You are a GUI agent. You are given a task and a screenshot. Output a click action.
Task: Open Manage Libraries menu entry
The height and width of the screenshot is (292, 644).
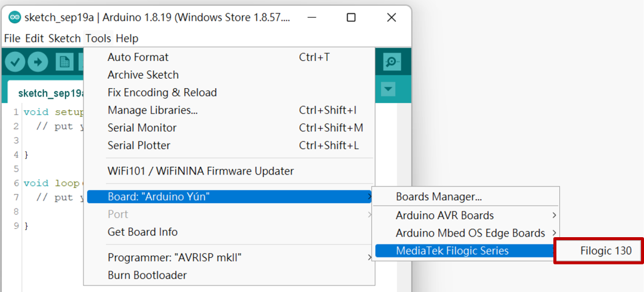coord(152,110)
